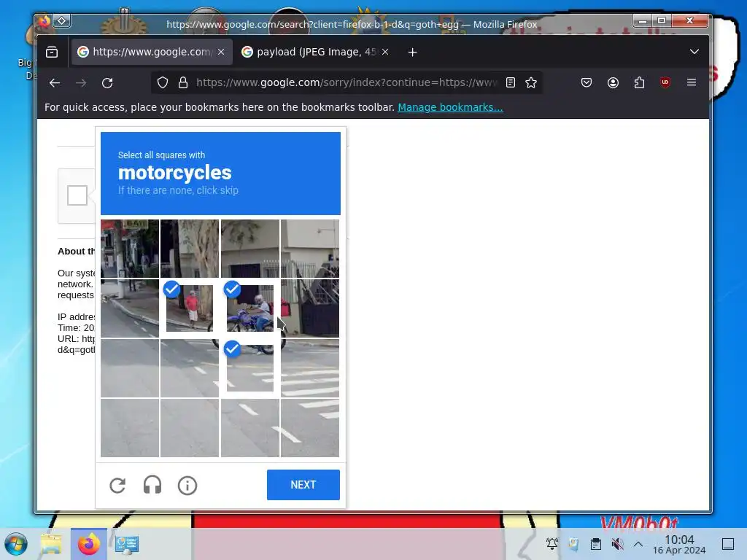Image resolution: width=747 pixels, height=560 pixels.
Task: Deselect the tile with the pedestrian in red
Action: (190, 308)
